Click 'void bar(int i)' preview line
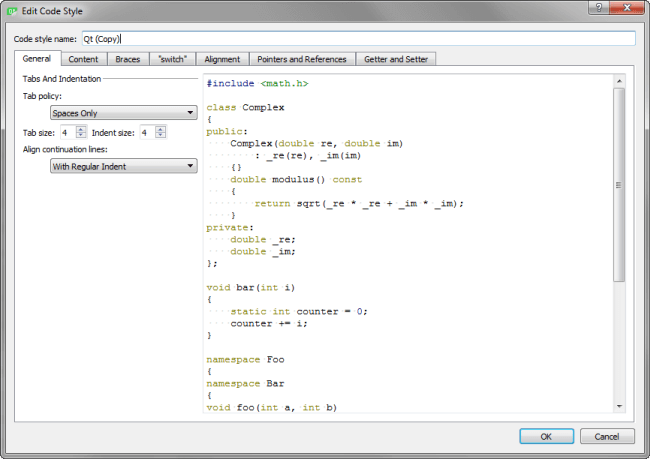Image resolution: width=650 pixels, height=459 pixels. [251, 288]
